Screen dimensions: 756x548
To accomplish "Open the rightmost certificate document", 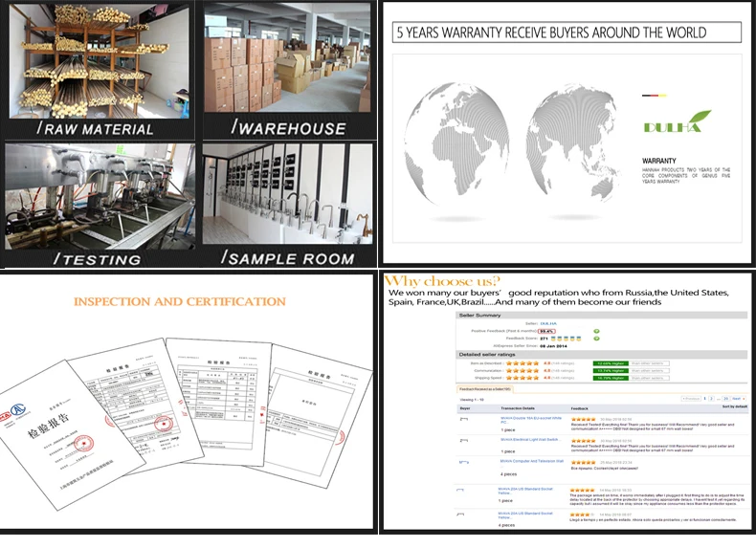I will pyautogui.click(x=319, y=415).
